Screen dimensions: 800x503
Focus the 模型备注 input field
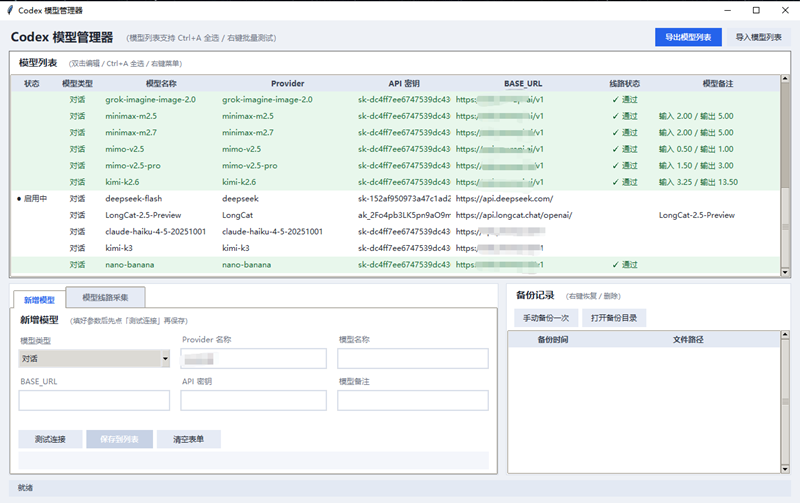click(x=412, y=400)
